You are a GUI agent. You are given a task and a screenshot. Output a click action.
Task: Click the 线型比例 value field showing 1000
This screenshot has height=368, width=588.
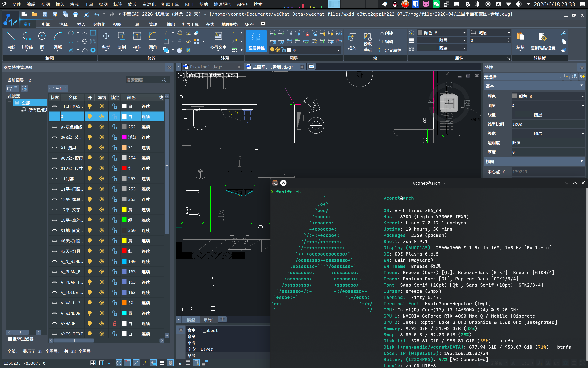[548, 124]
